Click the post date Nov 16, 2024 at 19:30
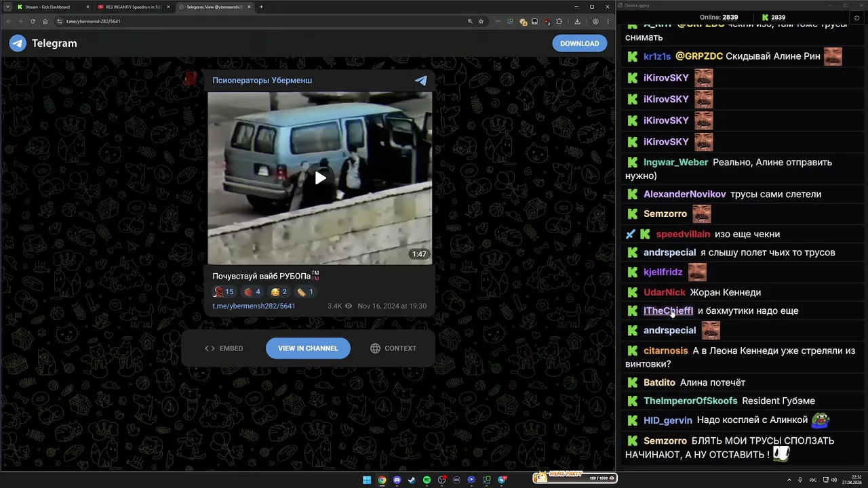The image size is (868, 488). (392, 306)
